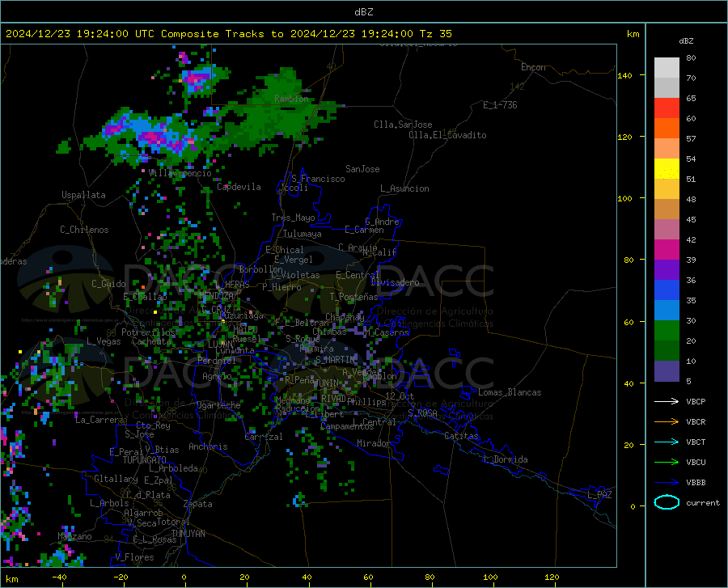Click the Uspallata place label
This screenshot has width=728, height=588.
click(83, 195)
